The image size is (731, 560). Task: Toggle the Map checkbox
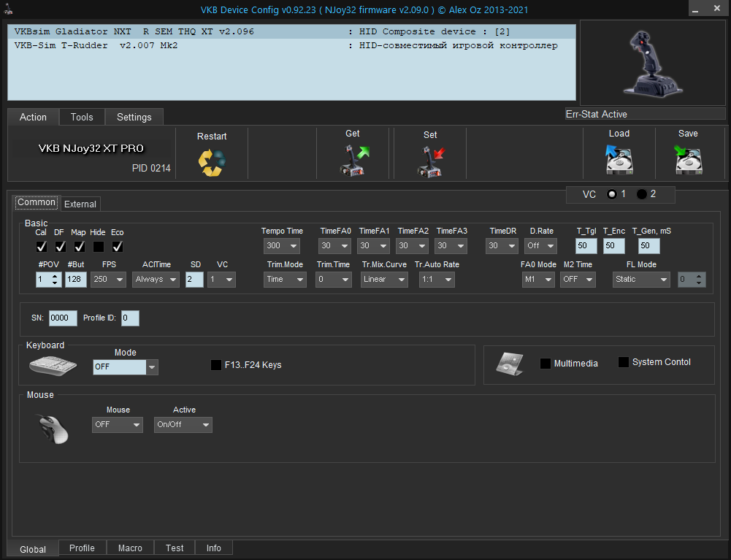point(80,246)
